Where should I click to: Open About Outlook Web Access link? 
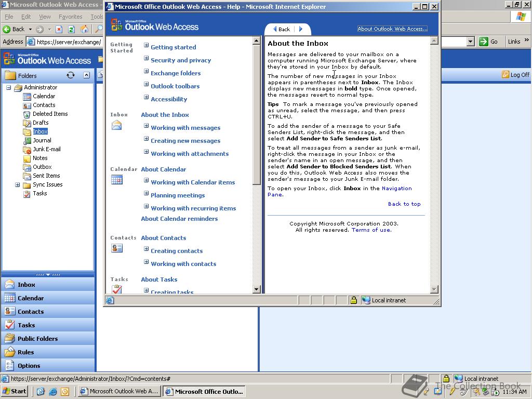click(392, 29)
